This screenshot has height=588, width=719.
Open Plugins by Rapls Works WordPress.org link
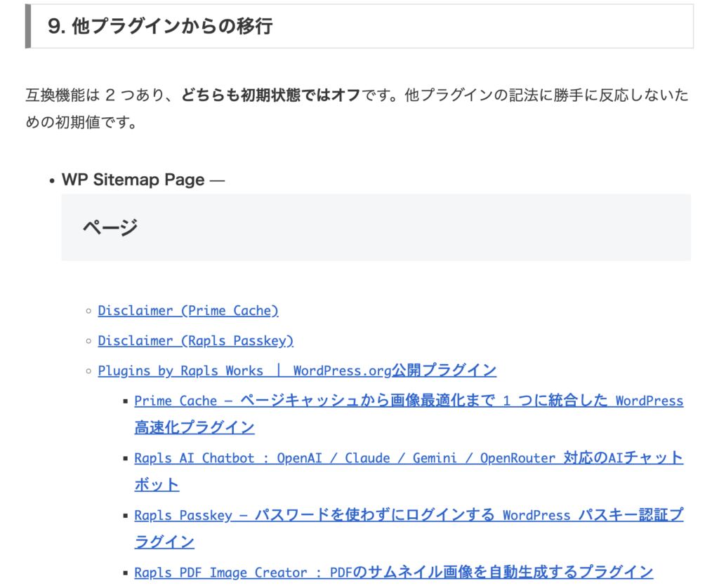297,370
